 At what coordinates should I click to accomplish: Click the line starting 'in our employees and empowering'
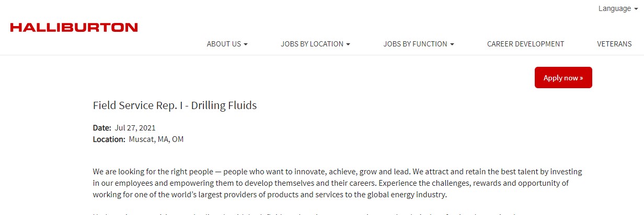(x=330, y=183)
